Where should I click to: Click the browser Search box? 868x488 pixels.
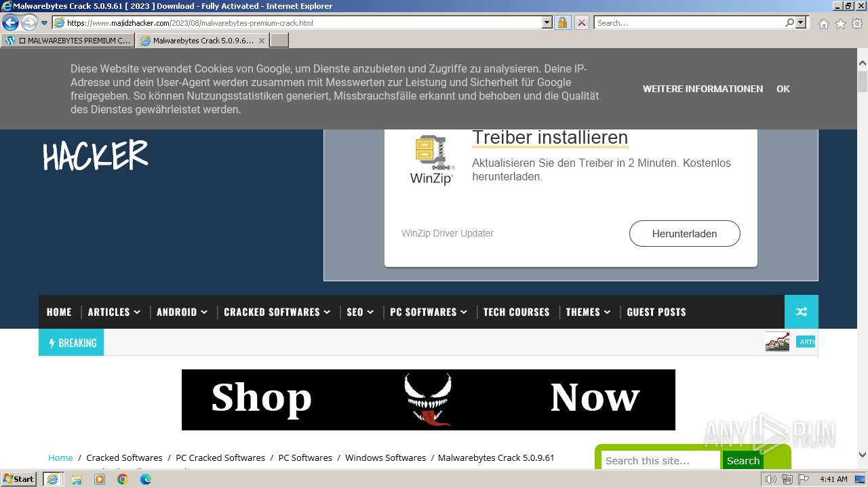tap(689, 23)
